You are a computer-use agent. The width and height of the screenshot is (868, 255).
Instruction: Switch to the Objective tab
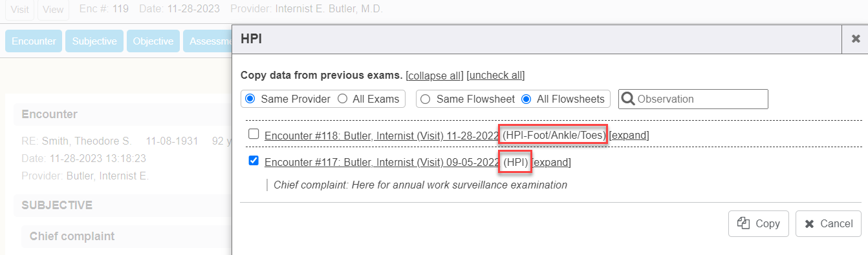point(153,41)
